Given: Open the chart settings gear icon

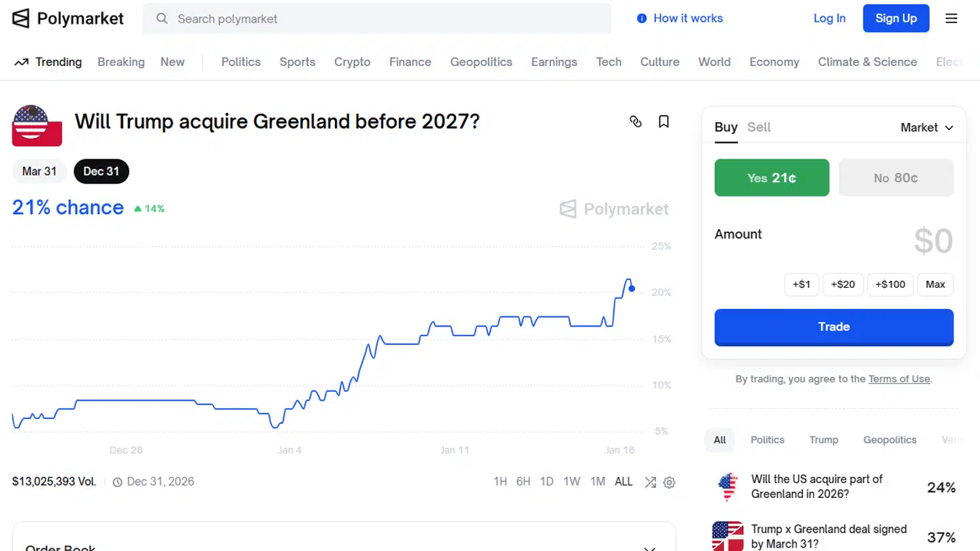Looking at the screenshot, I should click(x=669, y=482).
